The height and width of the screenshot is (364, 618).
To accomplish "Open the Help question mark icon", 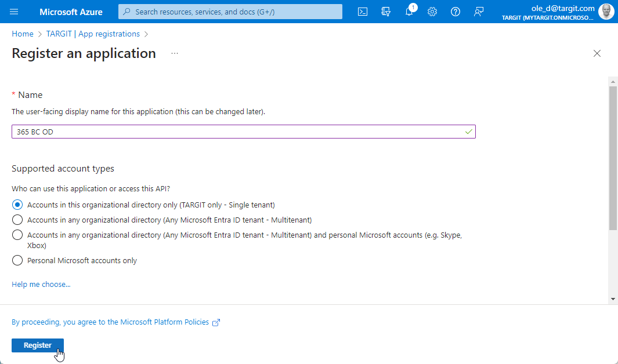I will click(456, 12).
